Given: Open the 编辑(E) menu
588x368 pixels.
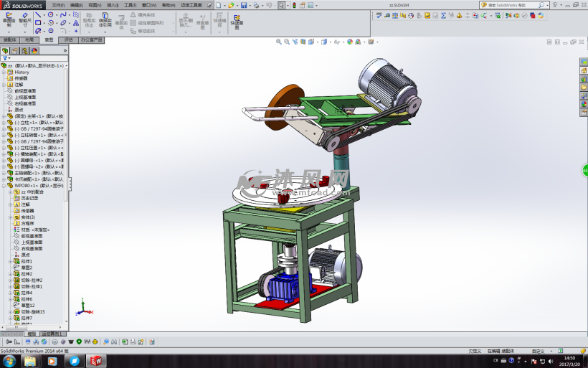Looking at the screenshot, I should (76, 5).
